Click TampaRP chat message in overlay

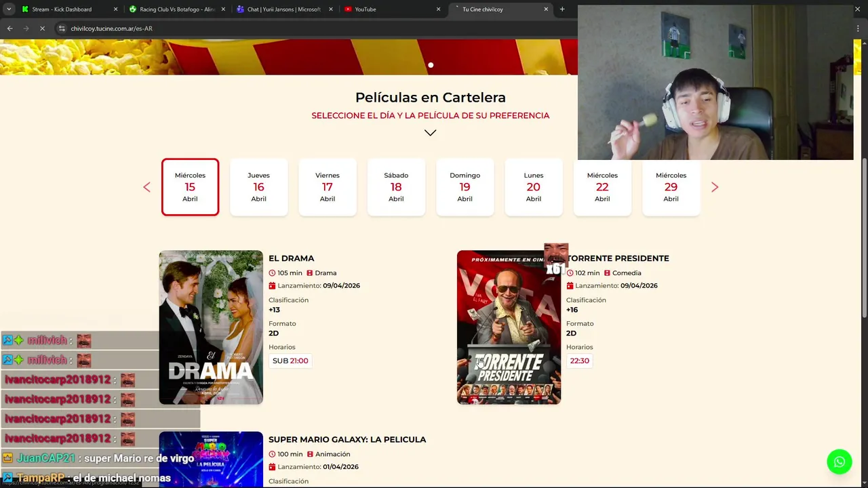click(x=87, y=478)
